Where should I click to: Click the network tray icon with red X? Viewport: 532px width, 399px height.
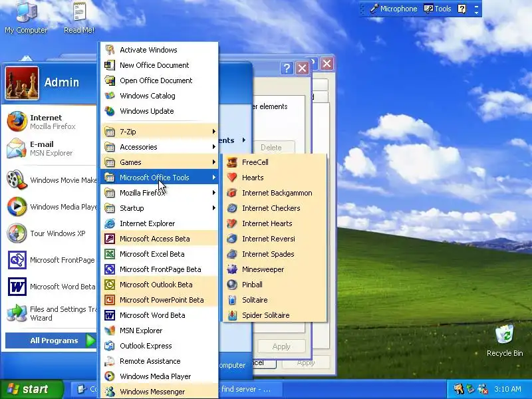click(x=483, y=389)
